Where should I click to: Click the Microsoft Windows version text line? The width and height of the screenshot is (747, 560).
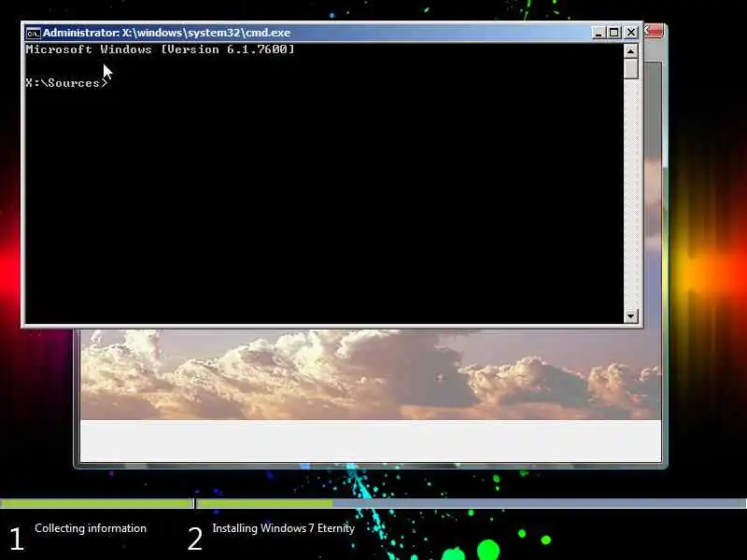tap(160, 49)
